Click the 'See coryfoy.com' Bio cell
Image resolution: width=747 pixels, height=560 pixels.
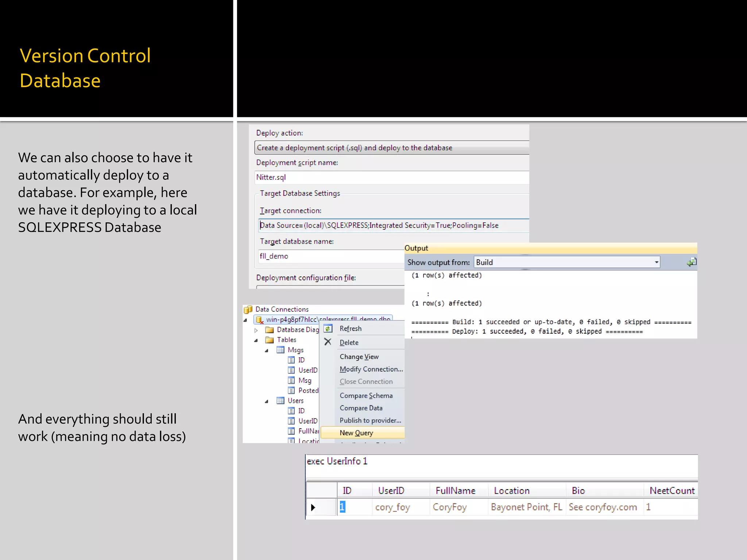(605, 507)
